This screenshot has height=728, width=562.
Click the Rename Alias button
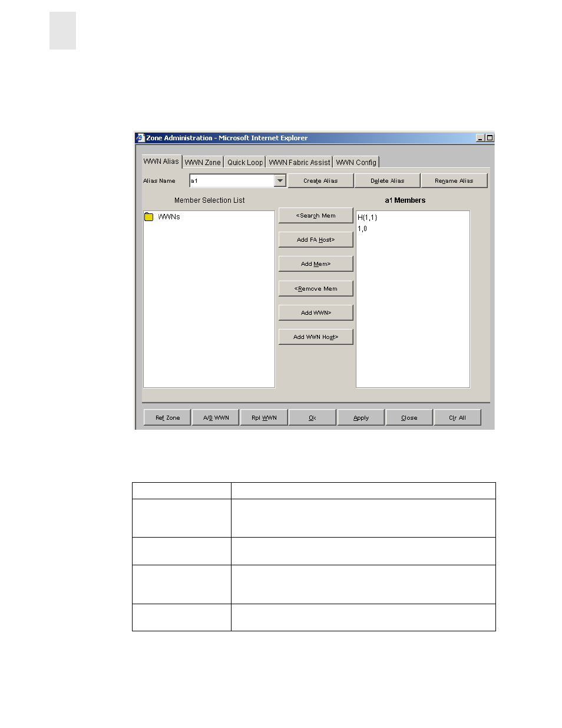tap(454, 181)
